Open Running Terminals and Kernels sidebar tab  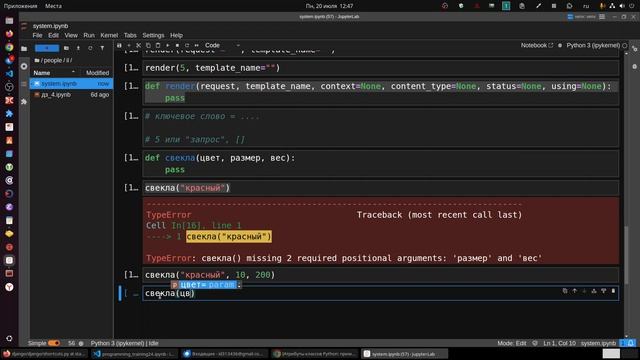click(x=24, y=67)
